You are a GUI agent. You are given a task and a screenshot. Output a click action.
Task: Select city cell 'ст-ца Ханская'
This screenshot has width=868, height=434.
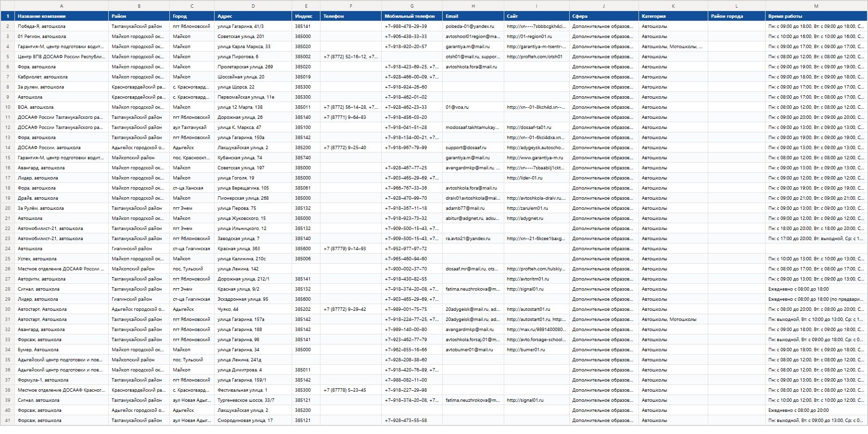click(192, 188)
